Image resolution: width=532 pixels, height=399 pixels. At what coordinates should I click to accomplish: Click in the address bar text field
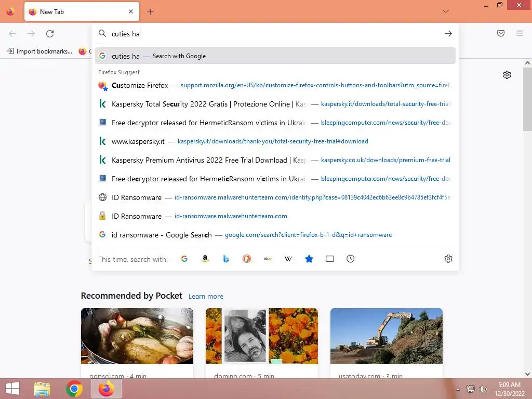coord(275,34)
